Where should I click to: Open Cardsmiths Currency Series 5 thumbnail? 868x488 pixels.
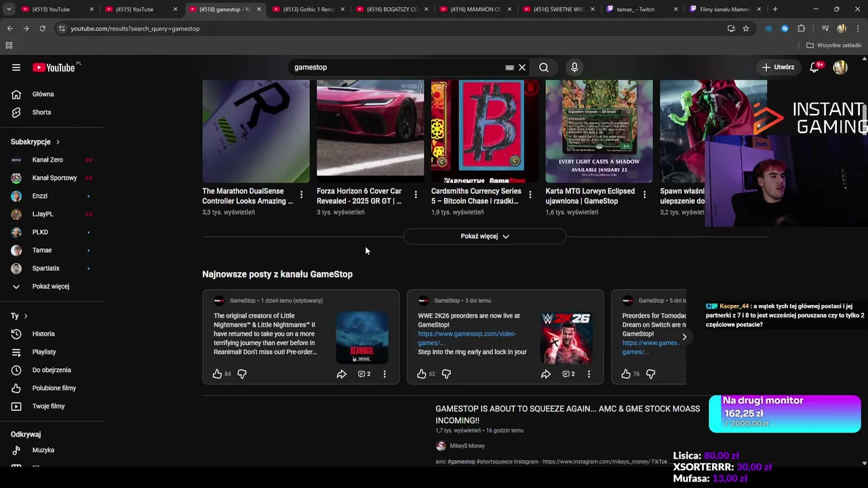[x=485, y=131]
